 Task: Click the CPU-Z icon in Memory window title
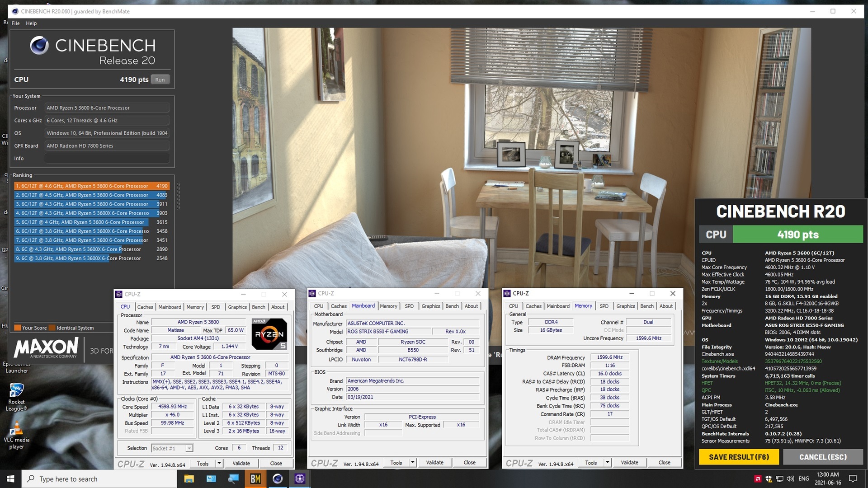pos(507,293)
